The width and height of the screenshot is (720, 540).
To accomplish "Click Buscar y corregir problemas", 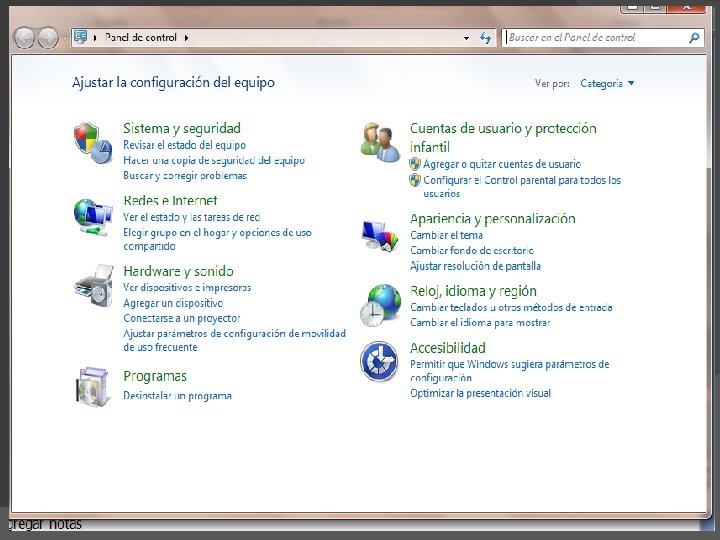I will pyautogui.click(x=185, y=175).
